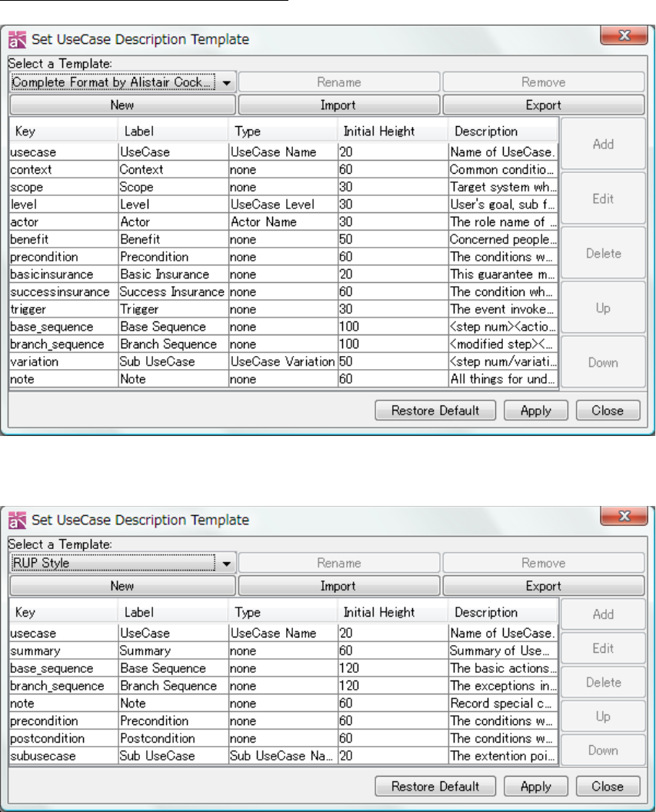Screen dimensions: 656x812
Task: Click the 'Summary of Use...' description cell
Action: pyautogui.click(x=503, y=651)
